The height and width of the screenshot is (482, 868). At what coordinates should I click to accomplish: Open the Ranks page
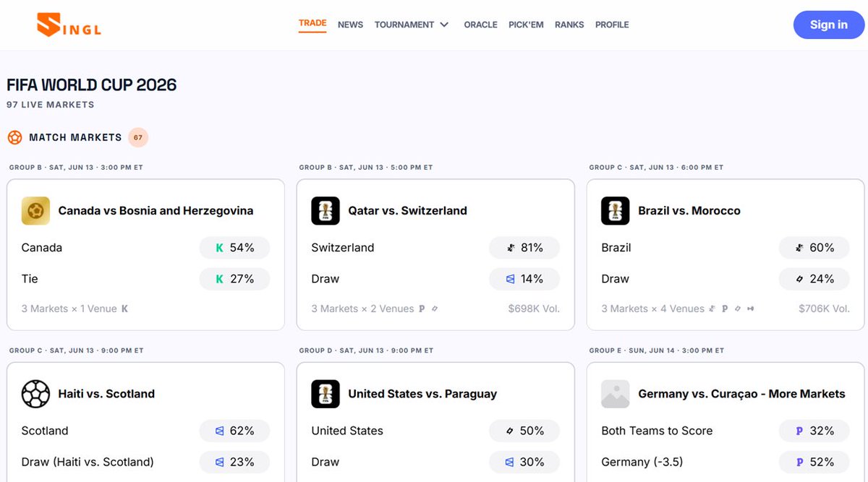[x=569, y=25]
